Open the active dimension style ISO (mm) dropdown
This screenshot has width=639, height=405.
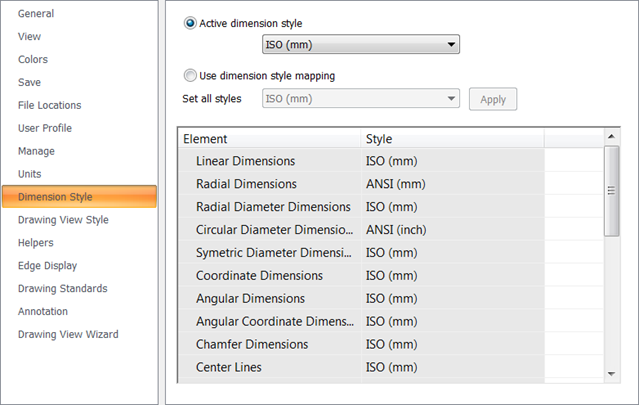point(361,44)
